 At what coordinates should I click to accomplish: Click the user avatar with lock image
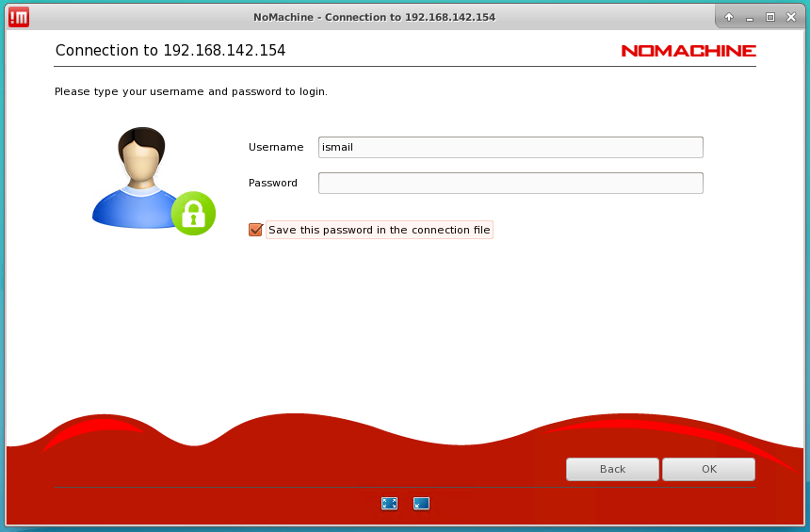154,182
